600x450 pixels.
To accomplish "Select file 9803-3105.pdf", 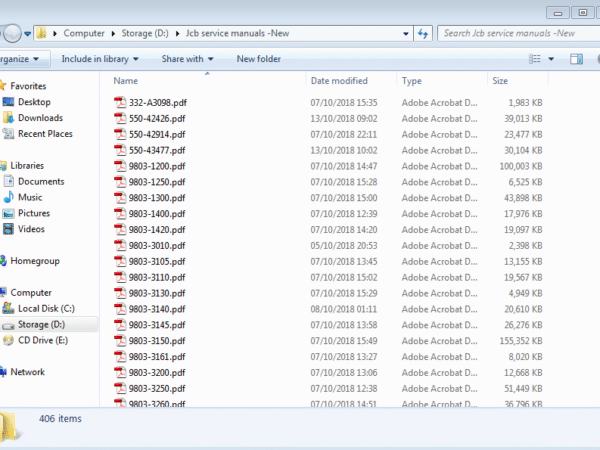I will pyautogui.click(x=157, y=261).
